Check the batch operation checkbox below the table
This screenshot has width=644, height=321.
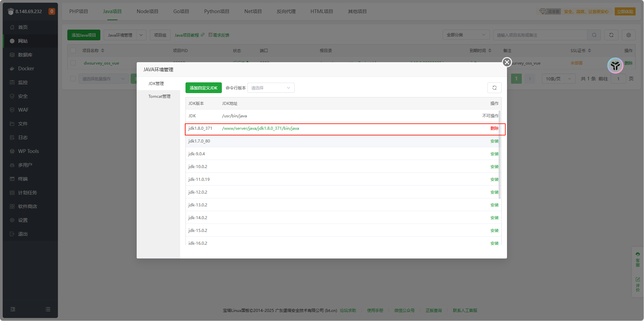[x=73, y=79]
